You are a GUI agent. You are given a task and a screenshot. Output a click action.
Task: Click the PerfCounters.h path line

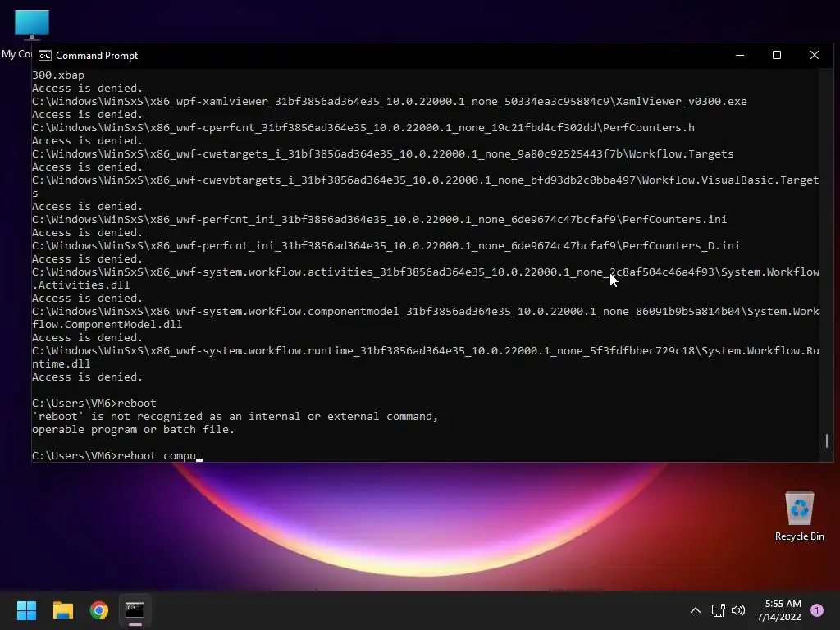click(x=363, y=127)
